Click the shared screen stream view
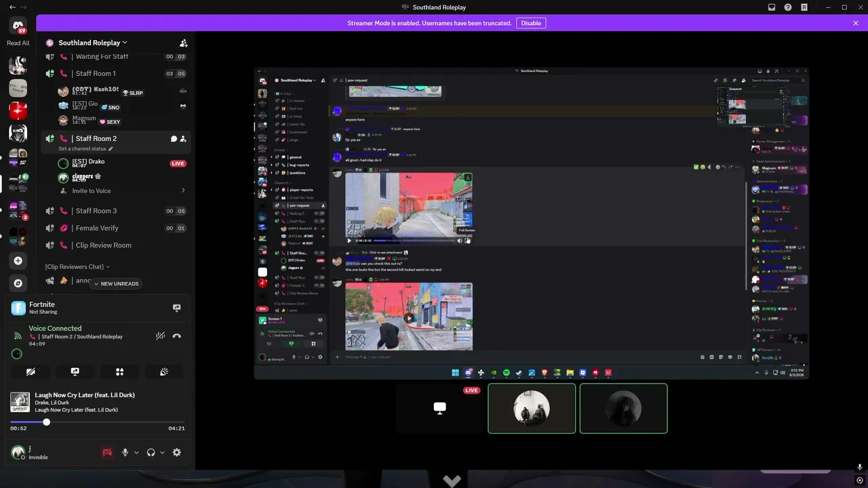 coord(532,224)
